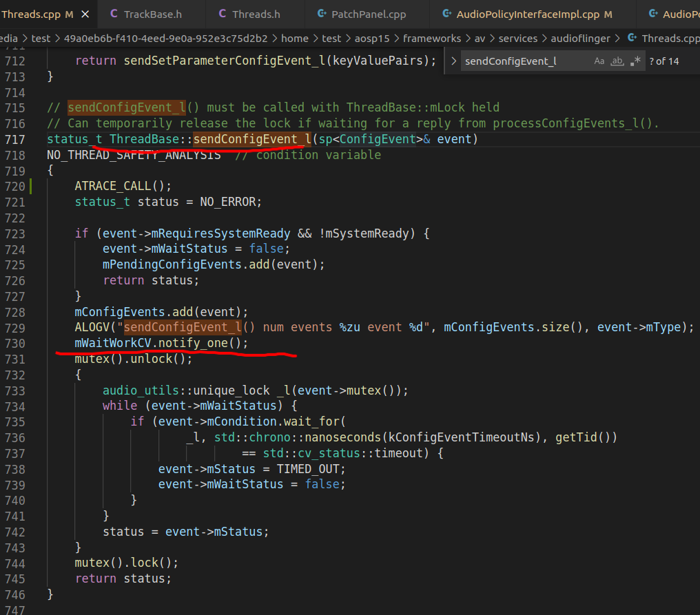Click 'mWaitWorkCV.notify_one();' on line 730
Viewport: 700px width, 615px height.
[x=161, y=343]
